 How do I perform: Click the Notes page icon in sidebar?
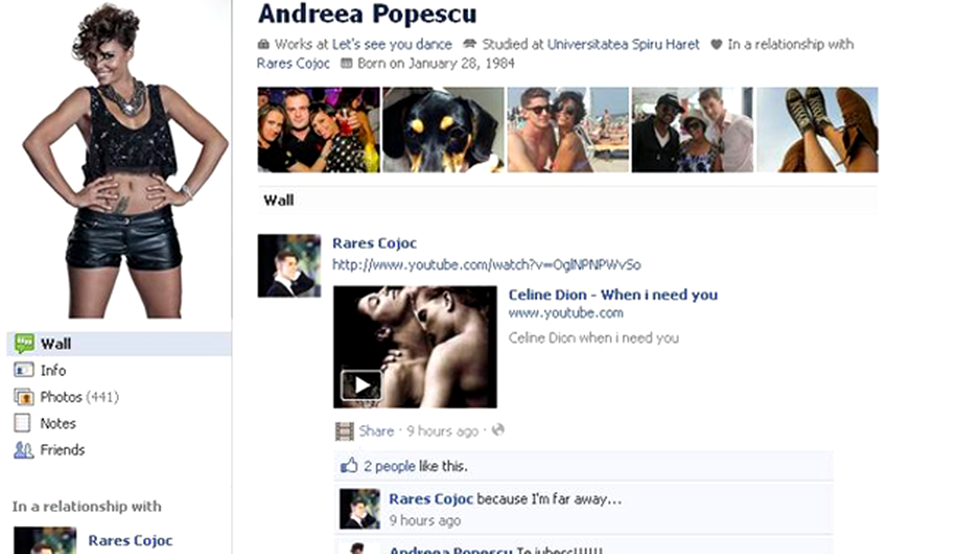[23, 423]
